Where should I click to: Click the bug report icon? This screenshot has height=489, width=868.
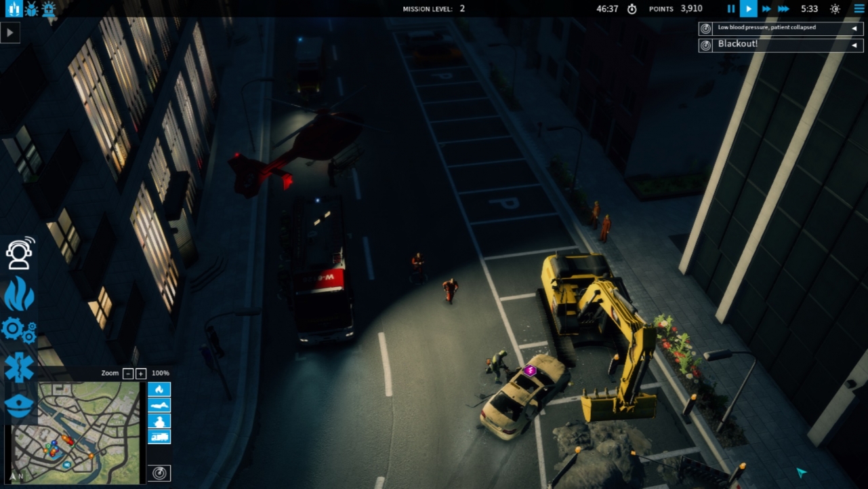click(32, 9)
